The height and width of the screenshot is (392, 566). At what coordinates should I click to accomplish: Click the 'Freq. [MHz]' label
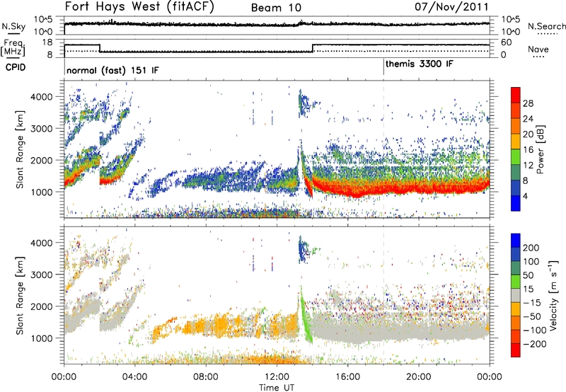coord(13,48)
